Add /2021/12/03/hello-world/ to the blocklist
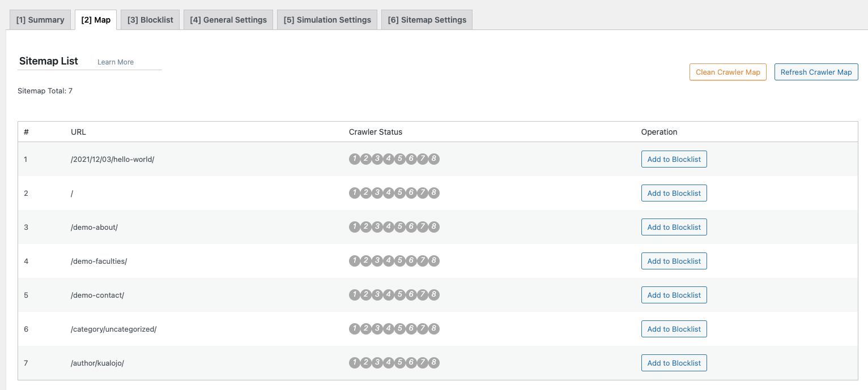The height and width of the screenshot is (390, 868). coord(674,159)
